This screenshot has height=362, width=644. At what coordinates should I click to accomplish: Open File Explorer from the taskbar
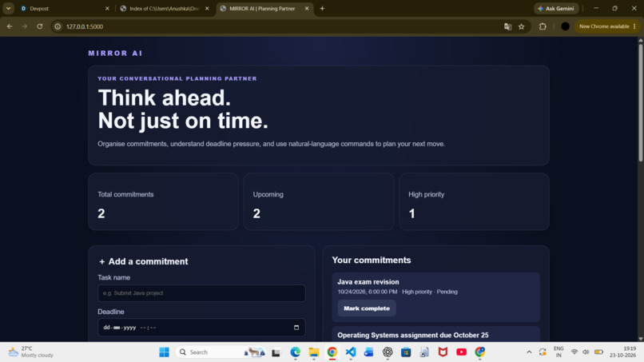point(314,352)
